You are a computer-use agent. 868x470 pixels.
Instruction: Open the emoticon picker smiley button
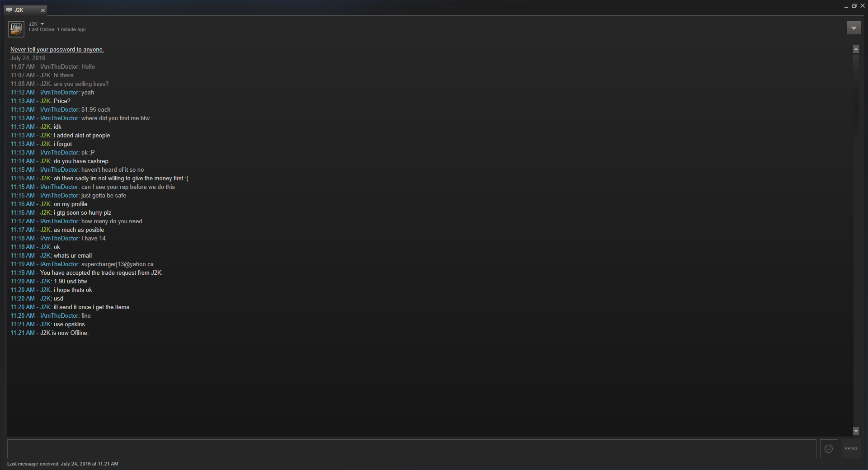(829, 448)
